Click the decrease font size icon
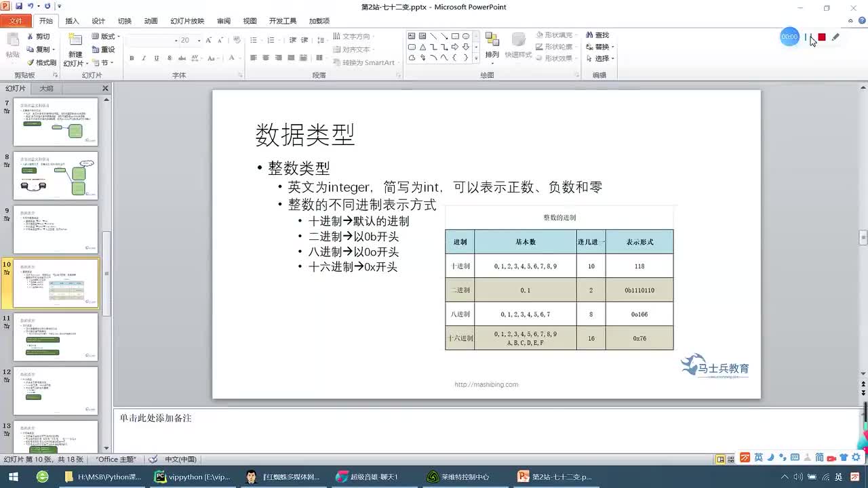The height and width of the screenshot is (488, 868). pos(220,41)
